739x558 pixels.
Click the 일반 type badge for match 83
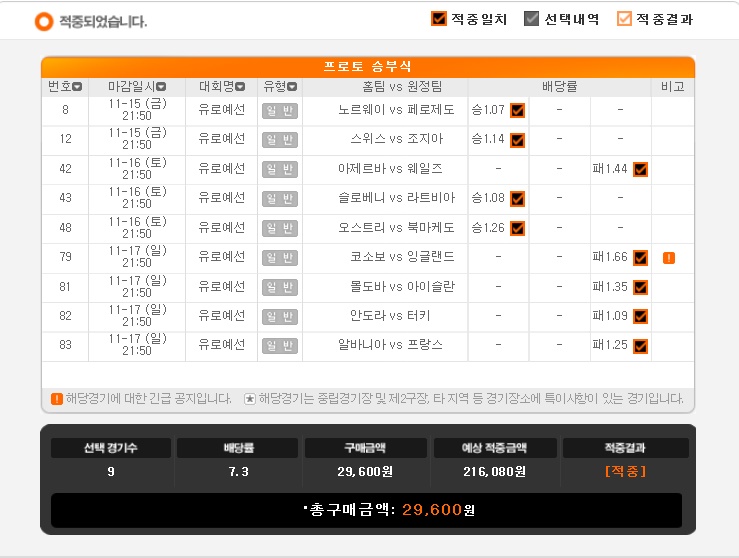tap(280, 346)
